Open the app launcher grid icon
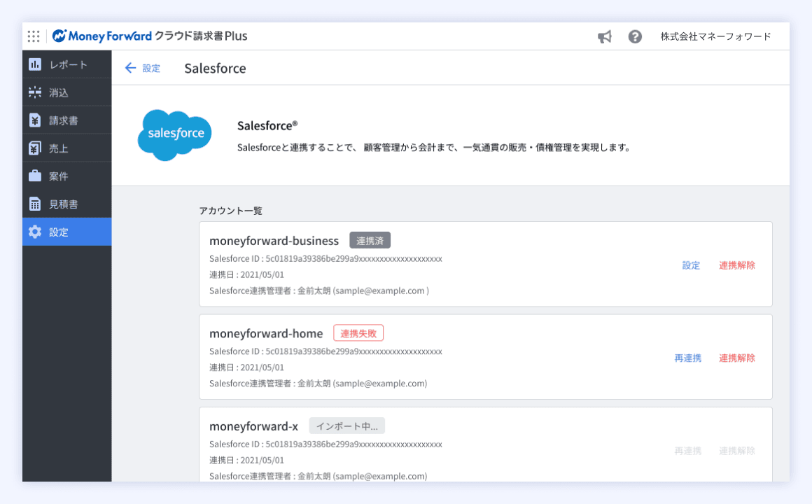The width and height of the screenshot is (812, 504). coord(34,36)
